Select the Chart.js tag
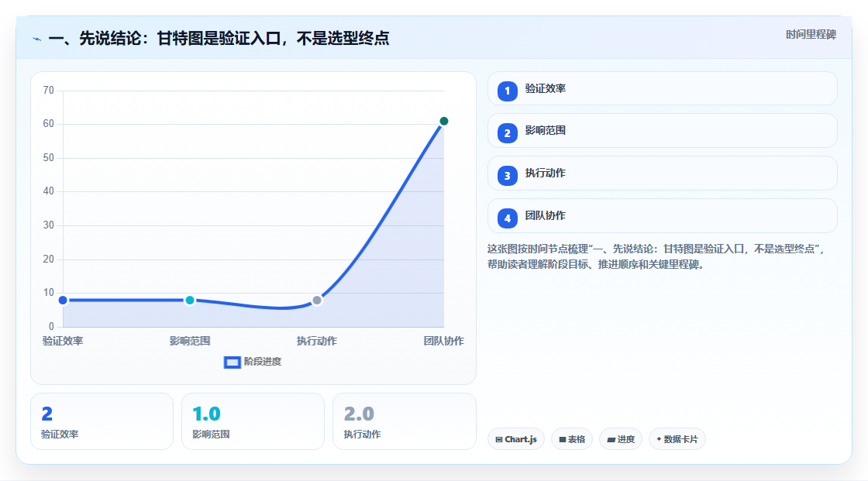This screenshot has width=868, height=481. (x=516, y=439)
